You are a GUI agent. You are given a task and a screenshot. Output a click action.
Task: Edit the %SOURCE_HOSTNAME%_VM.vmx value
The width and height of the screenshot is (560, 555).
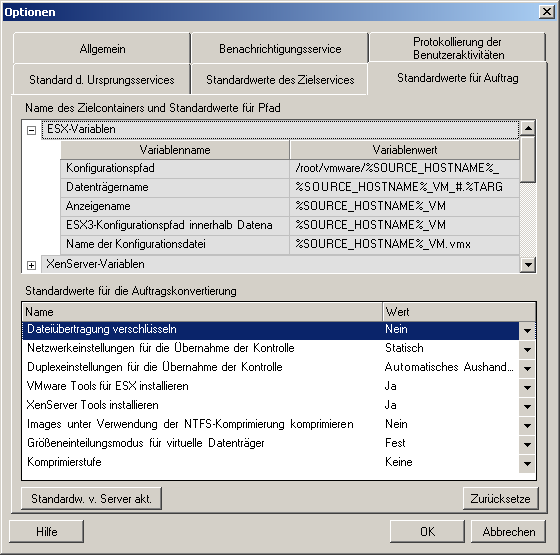click(x=405, y=244)
